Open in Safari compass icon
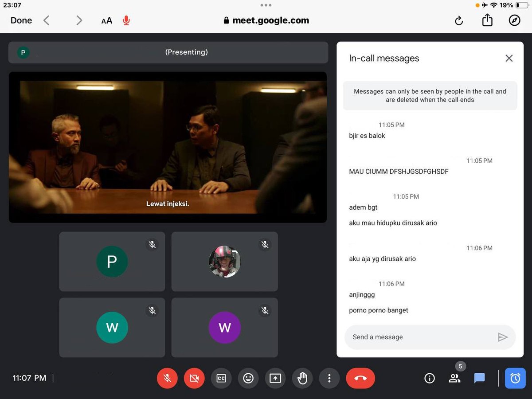532x399 pixels. (514, 20)
